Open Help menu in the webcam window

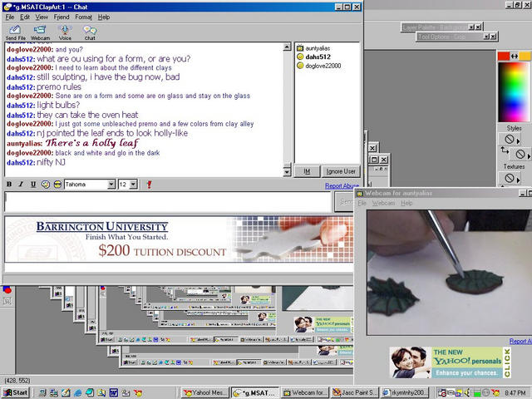[x=406, y=203]
